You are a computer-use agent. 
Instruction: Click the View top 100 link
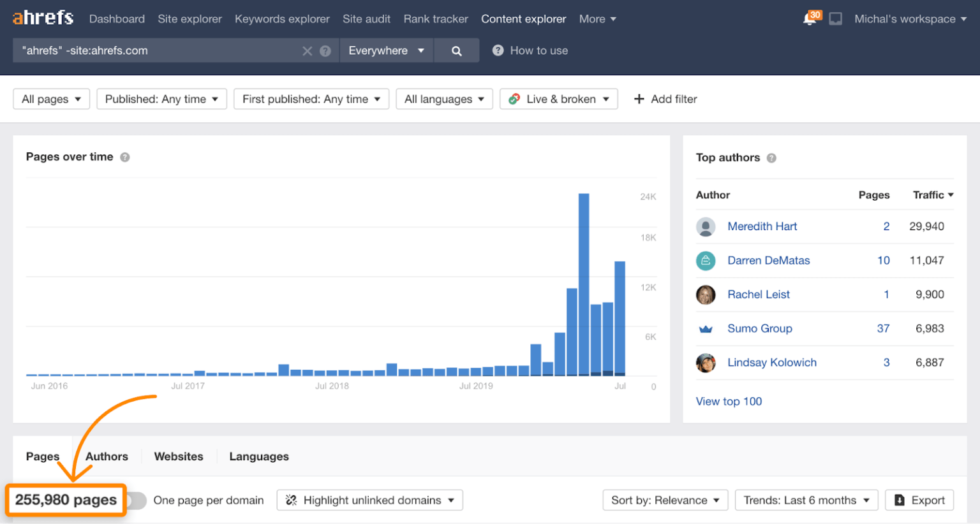[x=729, y=402]
